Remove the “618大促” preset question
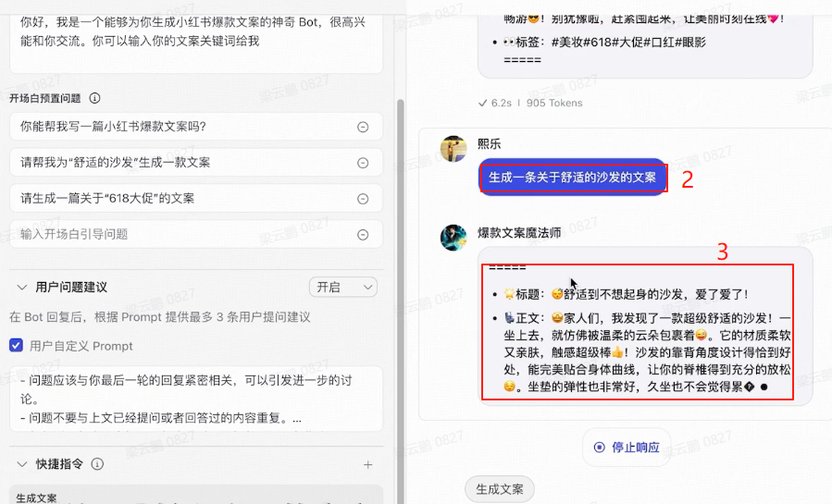Screen dimensions: 832x504 363,199
